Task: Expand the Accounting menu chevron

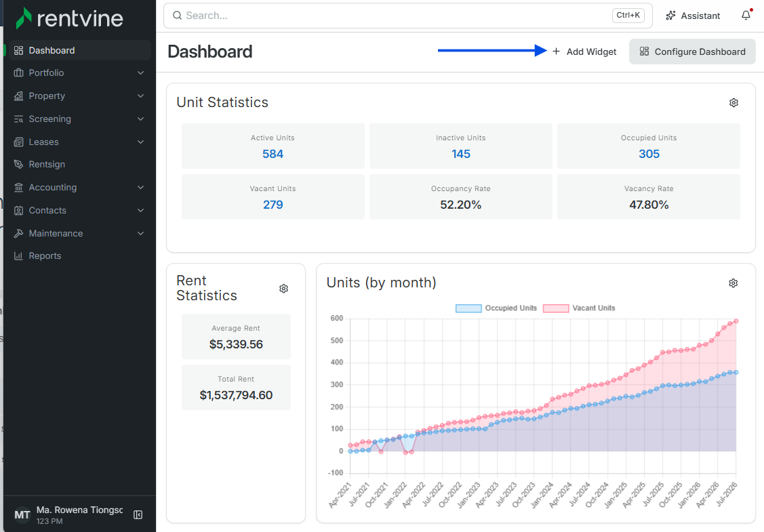Action: pyautogui.click(x=141, y=188)
